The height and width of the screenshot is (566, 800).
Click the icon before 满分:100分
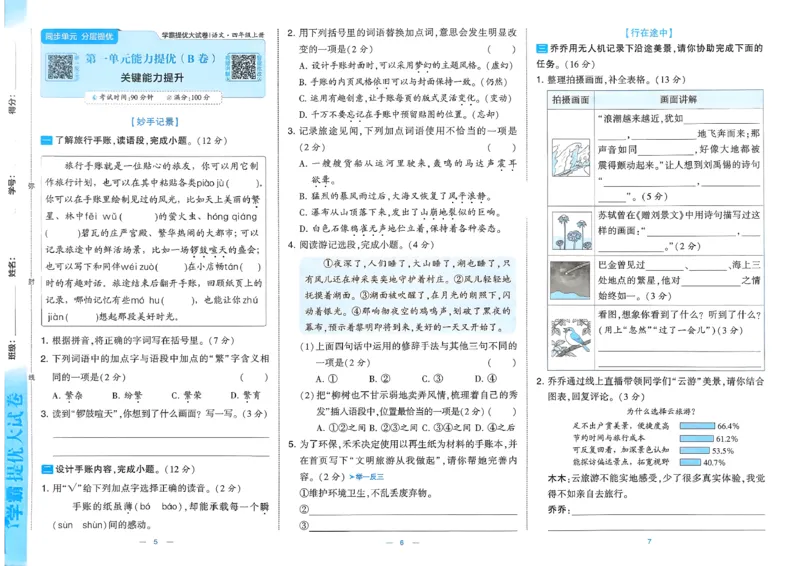coord(169,97)
